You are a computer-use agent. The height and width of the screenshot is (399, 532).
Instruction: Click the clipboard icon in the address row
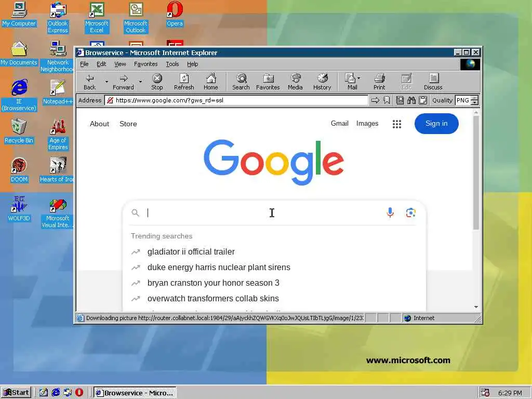pyautogui.click(x=423, y=100)
